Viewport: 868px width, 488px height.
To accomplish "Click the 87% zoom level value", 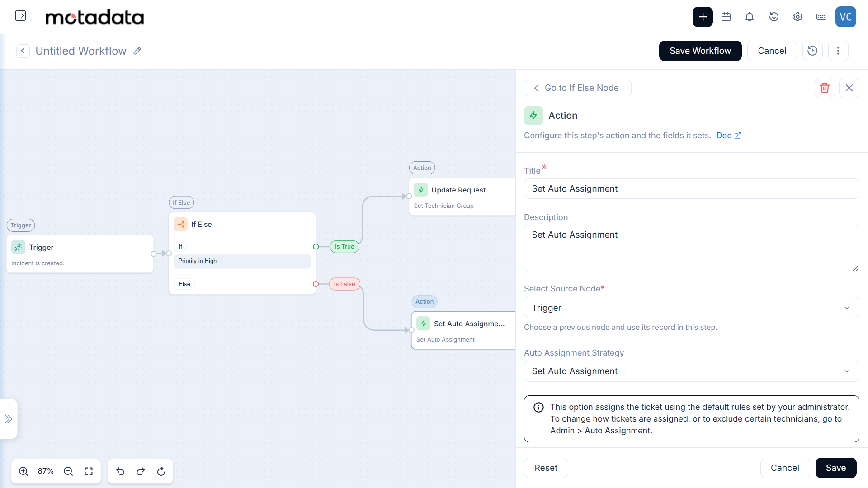I will (x=46, y=471).
